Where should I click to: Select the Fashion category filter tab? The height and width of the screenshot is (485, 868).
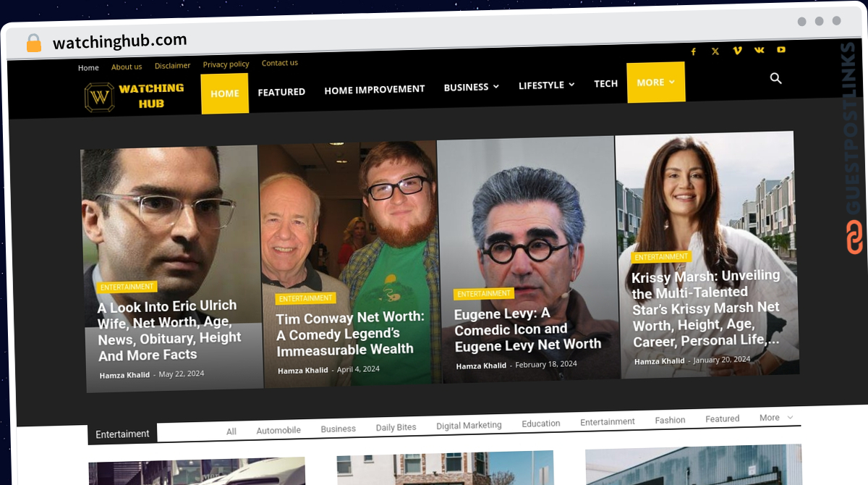(671, 420)
